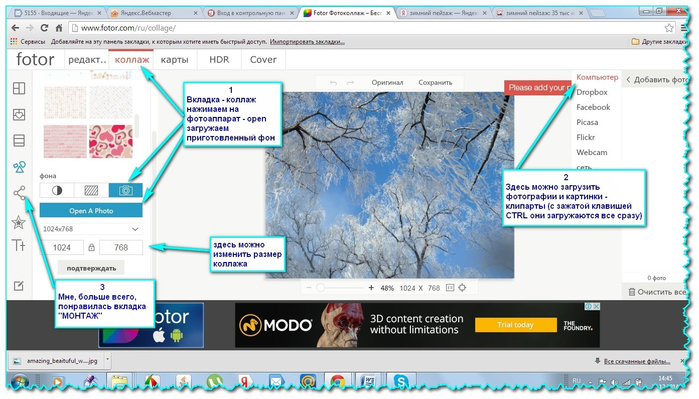
Task: Switch to the HDR tab
Action: pos(219,60)
